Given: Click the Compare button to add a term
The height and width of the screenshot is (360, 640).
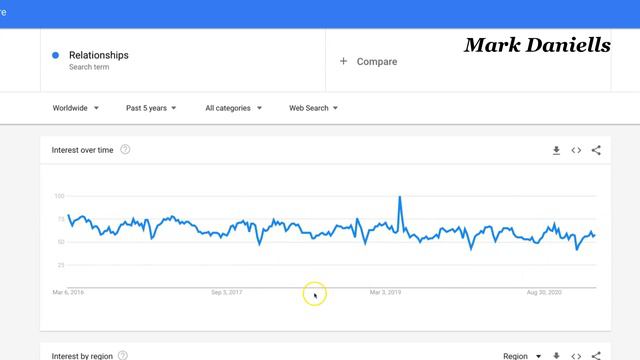Looking at the screenshot, I should [369, 62].
